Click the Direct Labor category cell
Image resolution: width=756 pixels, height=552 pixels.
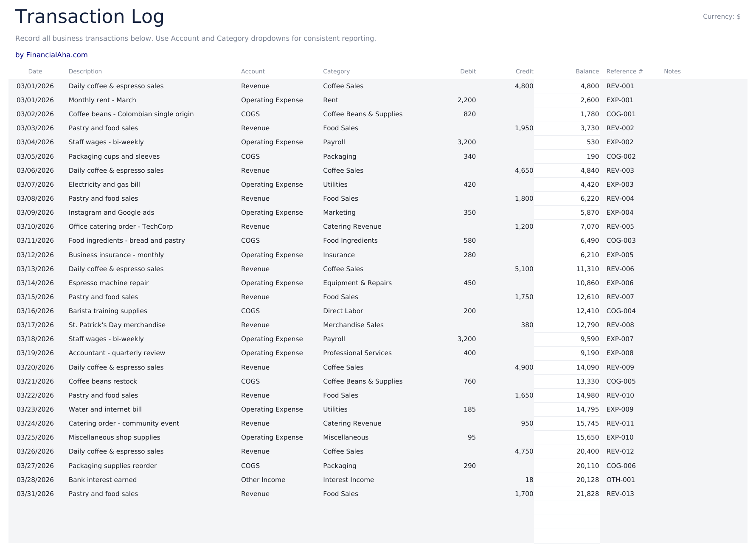[343, 311]
